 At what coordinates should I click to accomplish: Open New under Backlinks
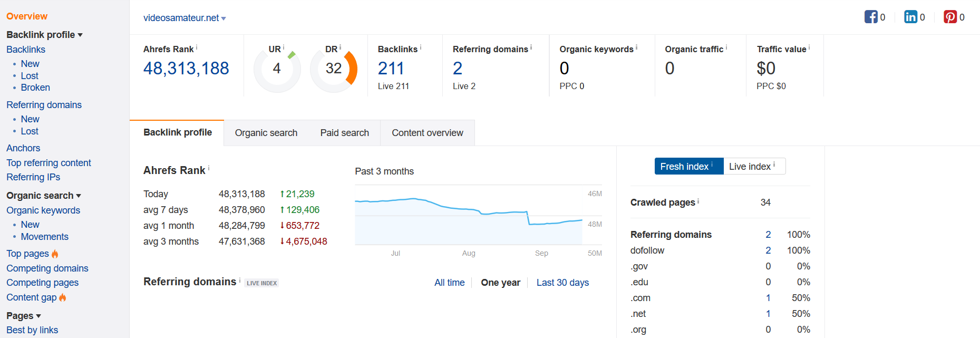point(30,64)
